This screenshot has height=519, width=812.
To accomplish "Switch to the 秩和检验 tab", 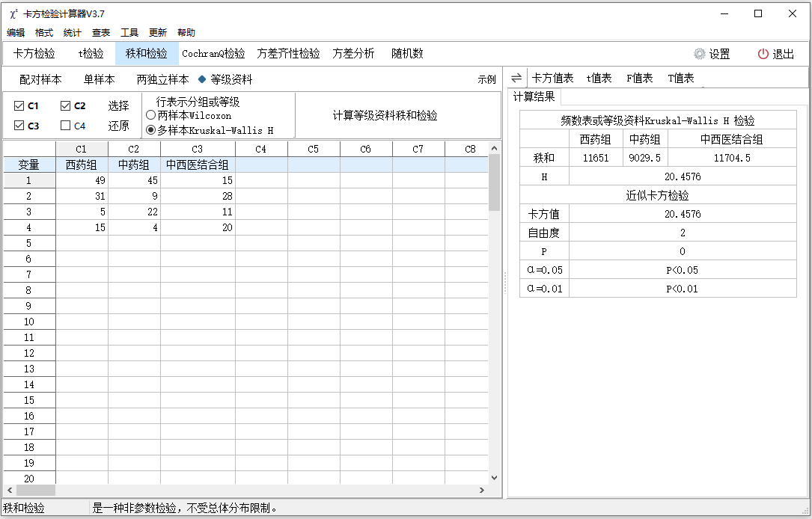I will click(147, 53).
